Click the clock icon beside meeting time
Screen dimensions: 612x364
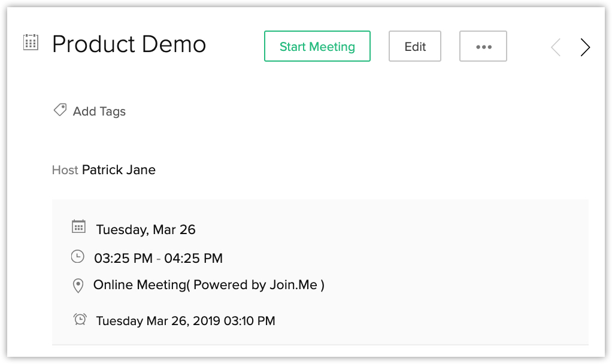coord(78,257)
